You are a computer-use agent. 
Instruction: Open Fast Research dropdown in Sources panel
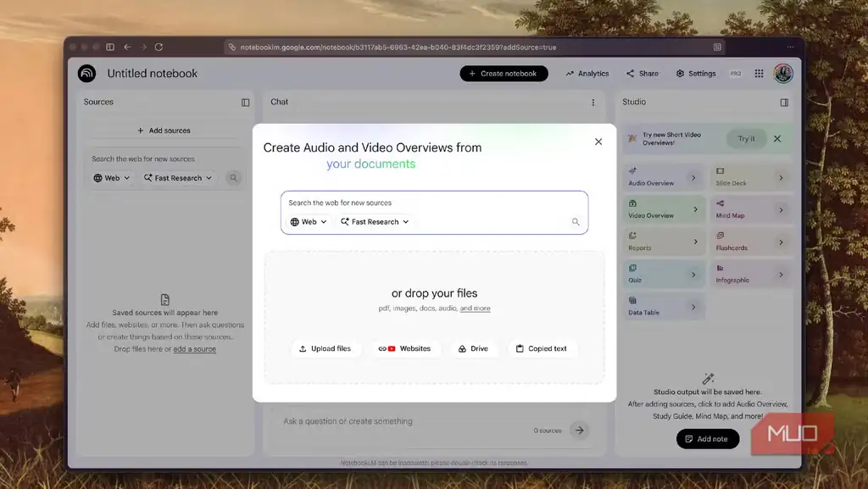[x=178, y=178]
